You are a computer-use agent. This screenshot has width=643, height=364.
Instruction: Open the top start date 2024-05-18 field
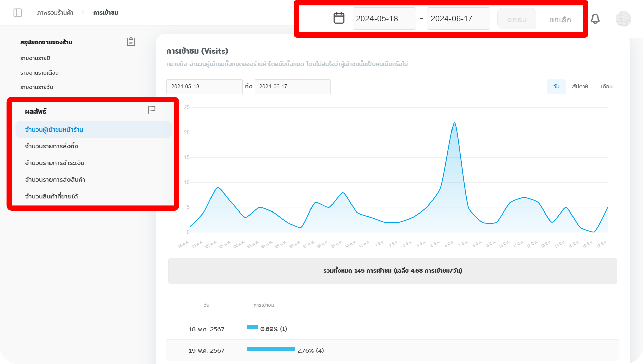click(x=384, y=19)
